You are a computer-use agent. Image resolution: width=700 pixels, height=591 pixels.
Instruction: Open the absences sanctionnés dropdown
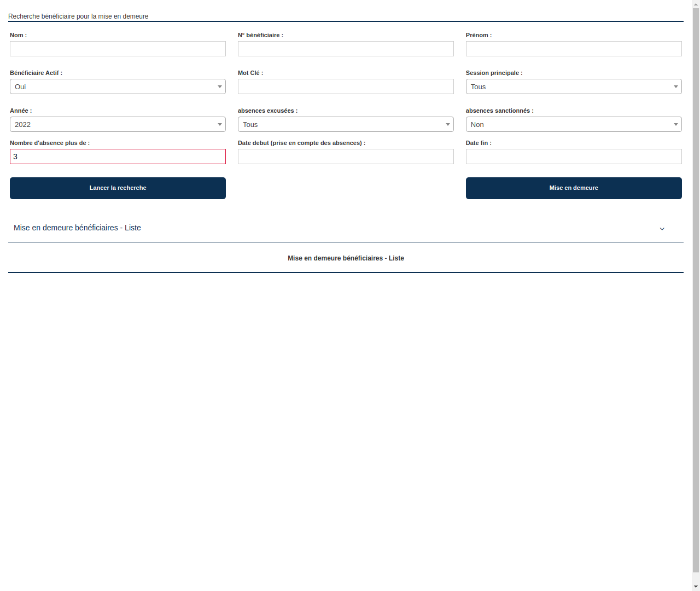(573, 124)
